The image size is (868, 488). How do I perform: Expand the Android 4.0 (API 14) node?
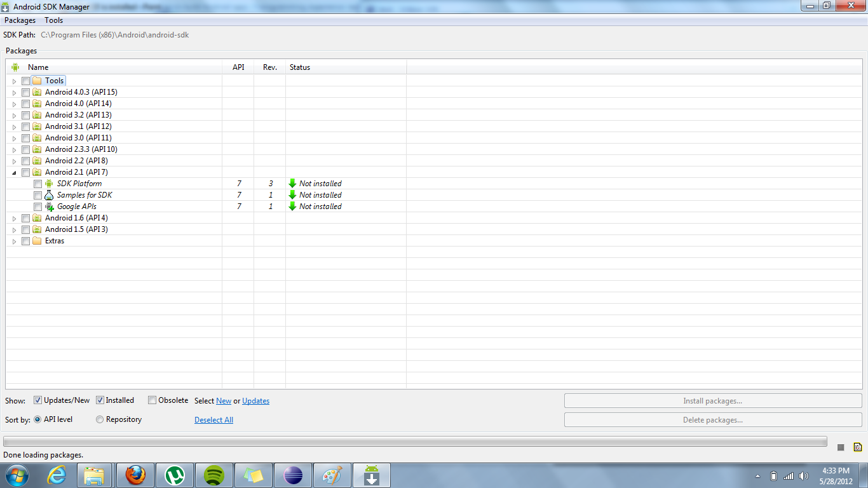[x=14, y=104]
